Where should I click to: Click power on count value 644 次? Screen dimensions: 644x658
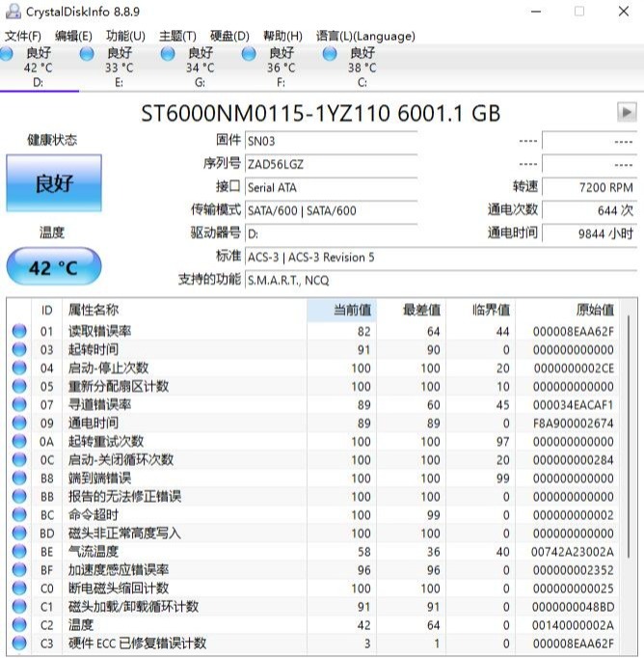pos(589,210)
